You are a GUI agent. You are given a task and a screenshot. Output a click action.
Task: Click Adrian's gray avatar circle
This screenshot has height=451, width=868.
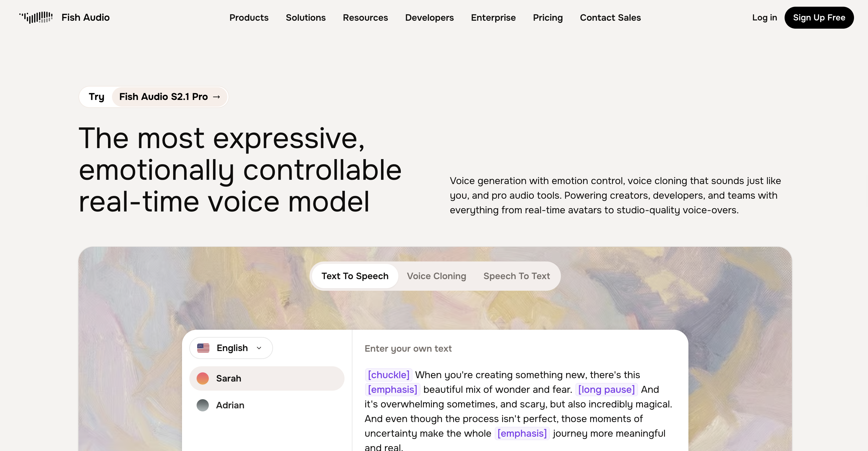coord(202,405)
